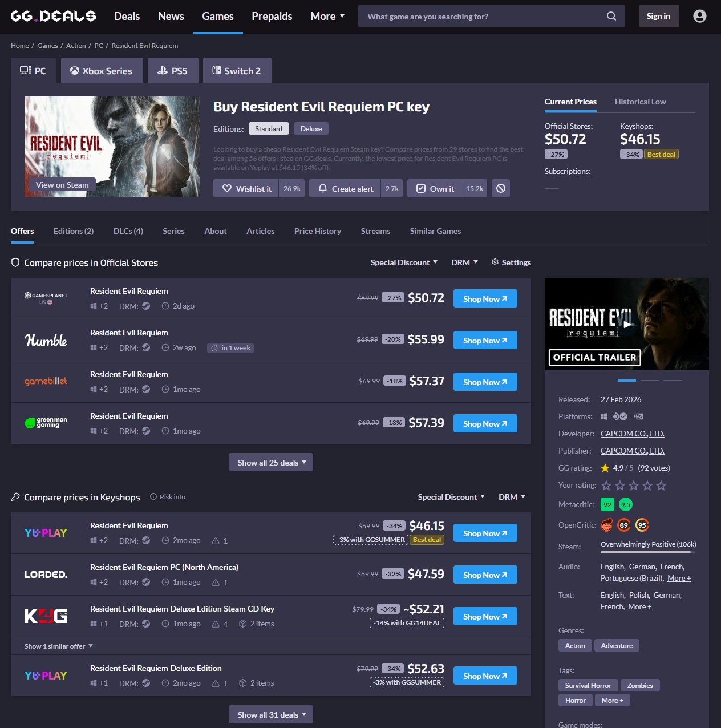Click the Steam review score bar

648,552
